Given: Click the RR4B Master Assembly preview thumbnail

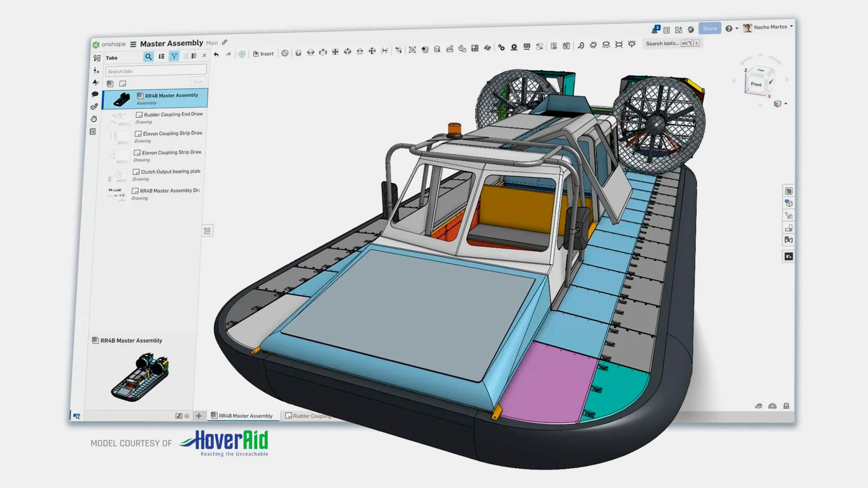Looking at the screenshot, I should click(x=140, y=376).
